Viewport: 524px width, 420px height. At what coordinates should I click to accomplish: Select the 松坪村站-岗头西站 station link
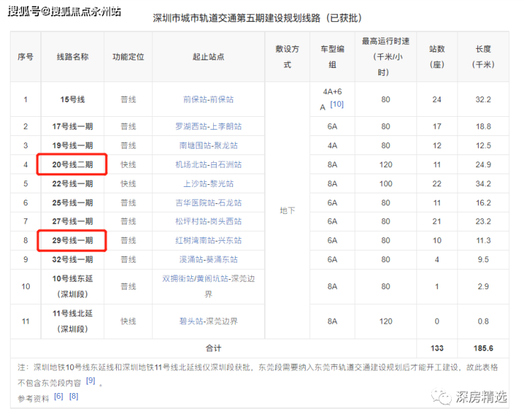pyautogui.click(x=208, y=222)
